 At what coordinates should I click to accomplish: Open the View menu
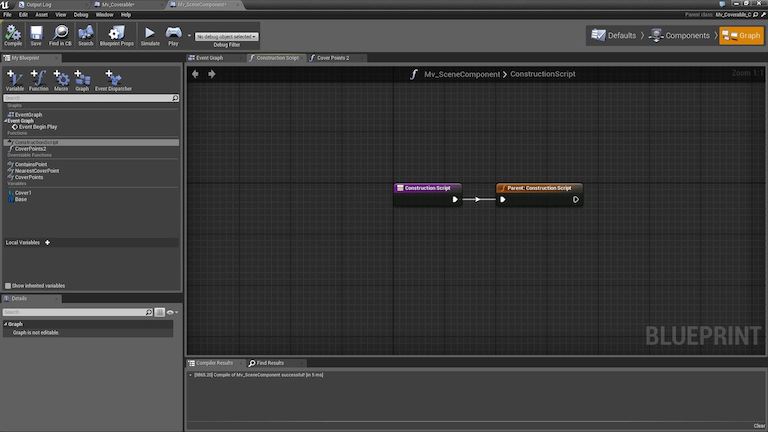(x=61, y=15)
